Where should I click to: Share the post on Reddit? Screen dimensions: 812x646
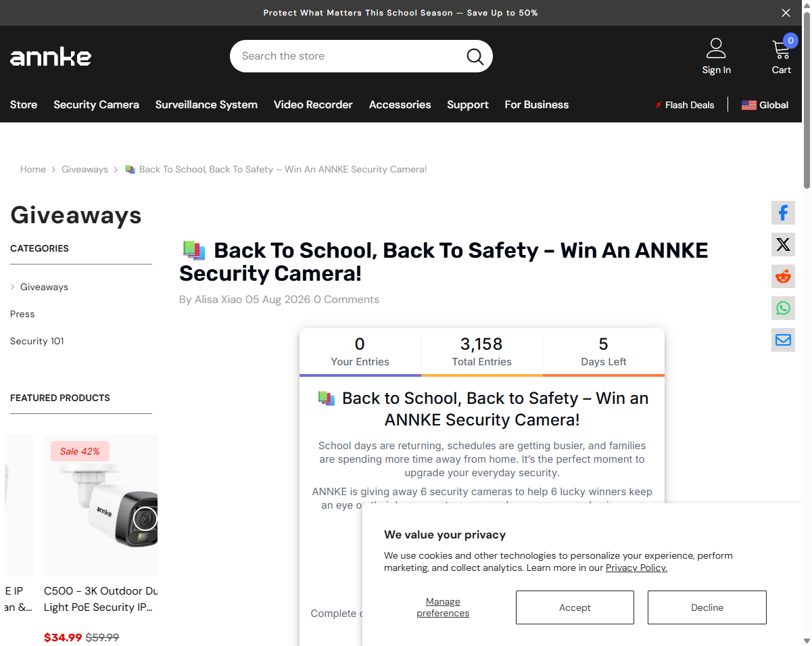783,277
